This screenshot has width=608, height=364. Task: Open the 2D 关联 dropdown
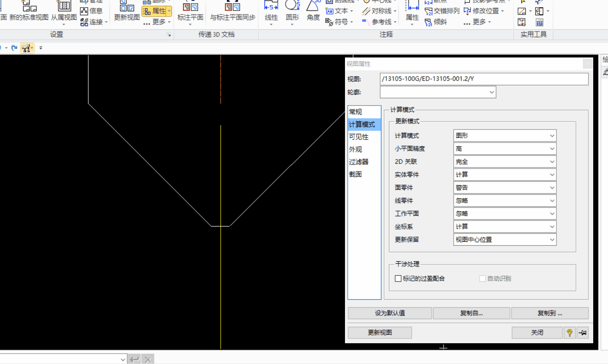(505, 161)
